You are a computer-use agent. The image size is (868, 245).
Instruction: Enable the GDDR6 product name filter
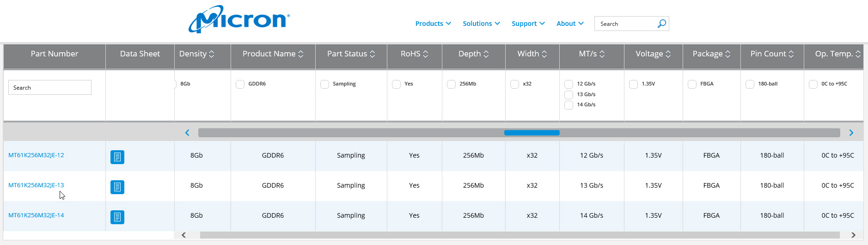pyautogui.click(x=240, y=84)
